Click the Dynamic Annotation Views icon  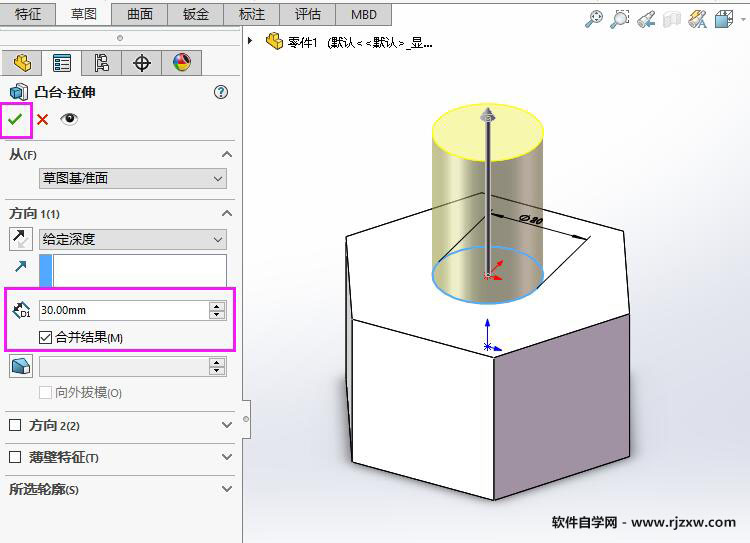coord(697,20)
